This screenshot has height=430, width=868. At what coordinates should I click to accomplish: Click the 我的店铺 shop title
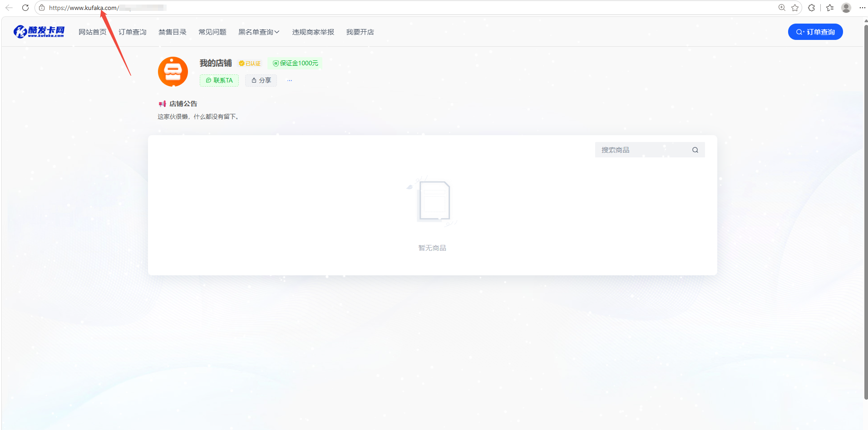(216, 63)
